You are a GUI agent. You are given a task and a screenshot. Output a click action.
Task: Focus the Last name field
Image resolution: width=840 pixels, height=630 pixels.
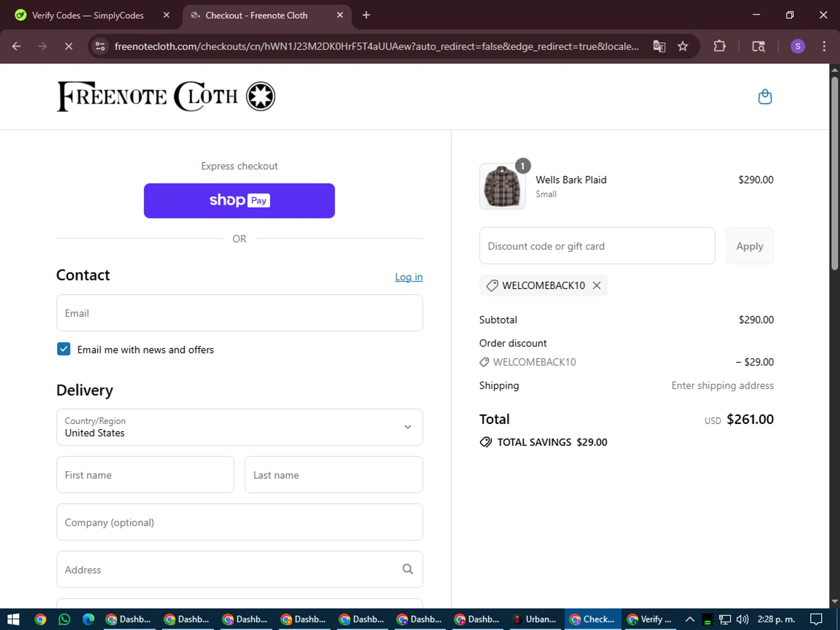334,475
